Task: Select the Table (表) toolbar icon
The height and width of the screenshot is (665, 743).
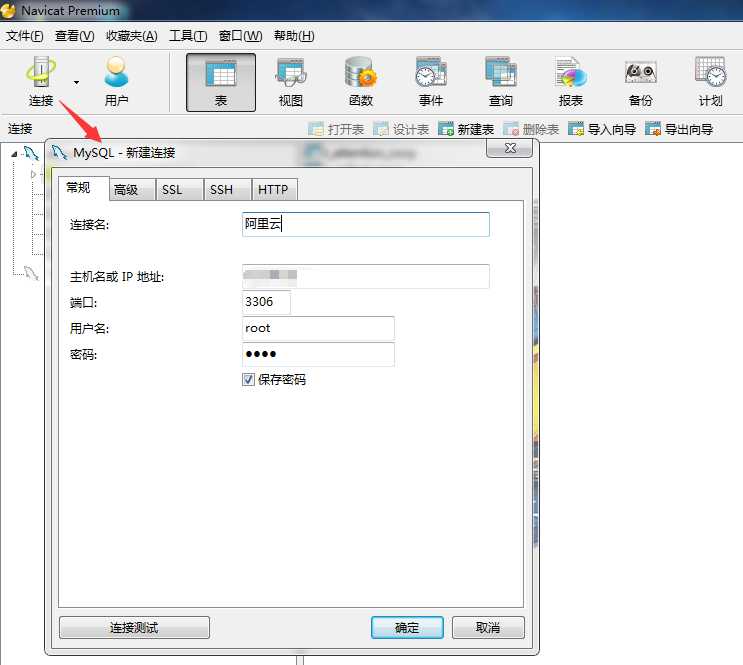Action: pos(221,82)
